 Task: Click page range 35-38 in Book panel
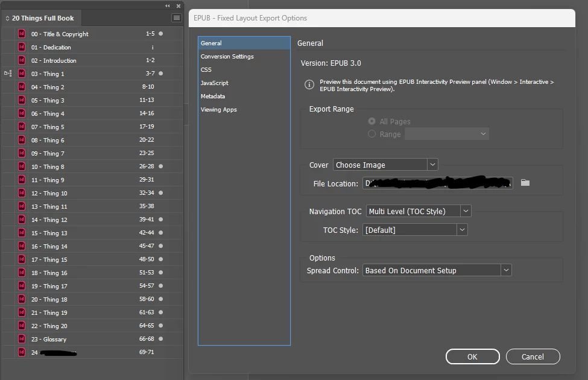click(147, 206)
